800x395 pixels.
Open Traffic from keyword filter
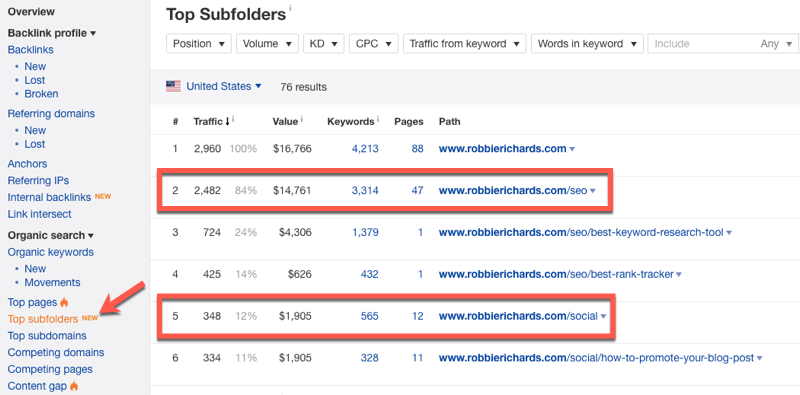coord(464,44)
